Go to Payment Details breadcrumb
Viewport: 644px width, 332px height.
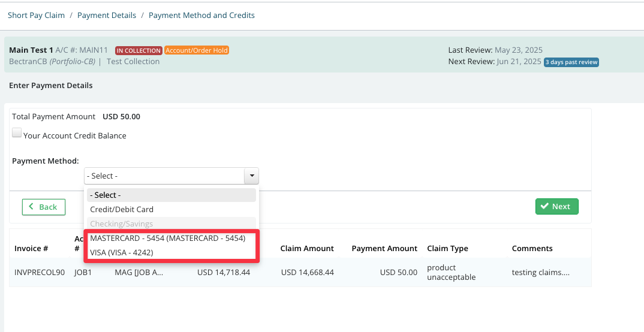click(x=107, y=15)
